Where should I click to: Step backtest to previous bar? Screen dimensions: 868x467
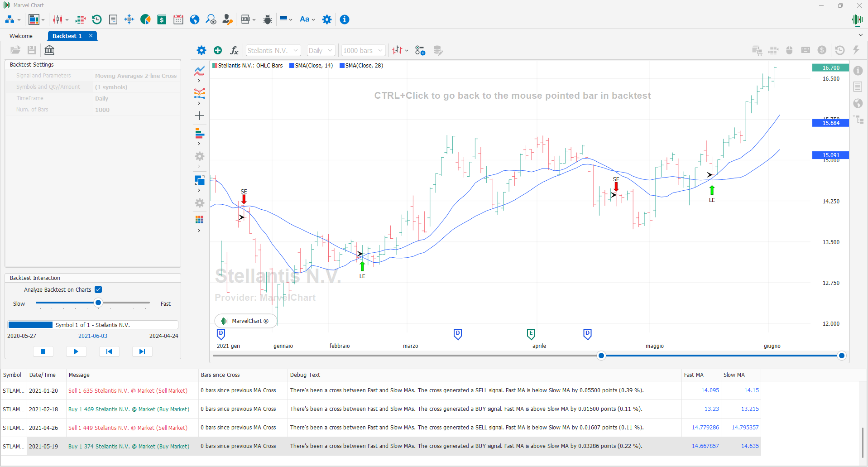109,351
